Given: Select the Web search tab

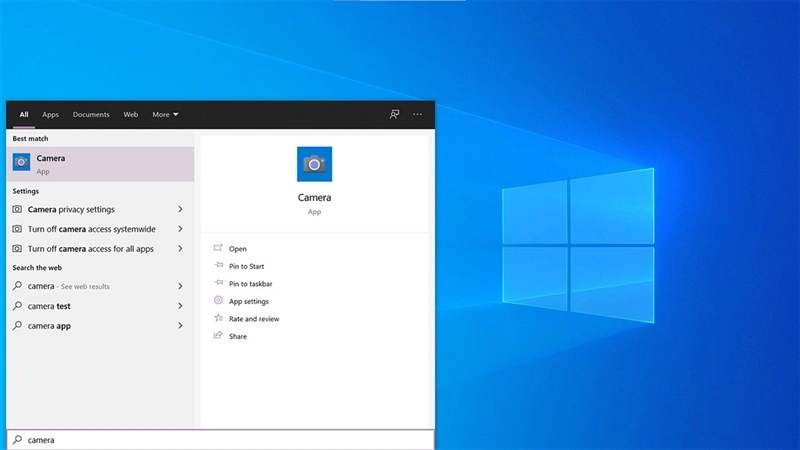Looking at the screenshot, I should tap(131, 115).
